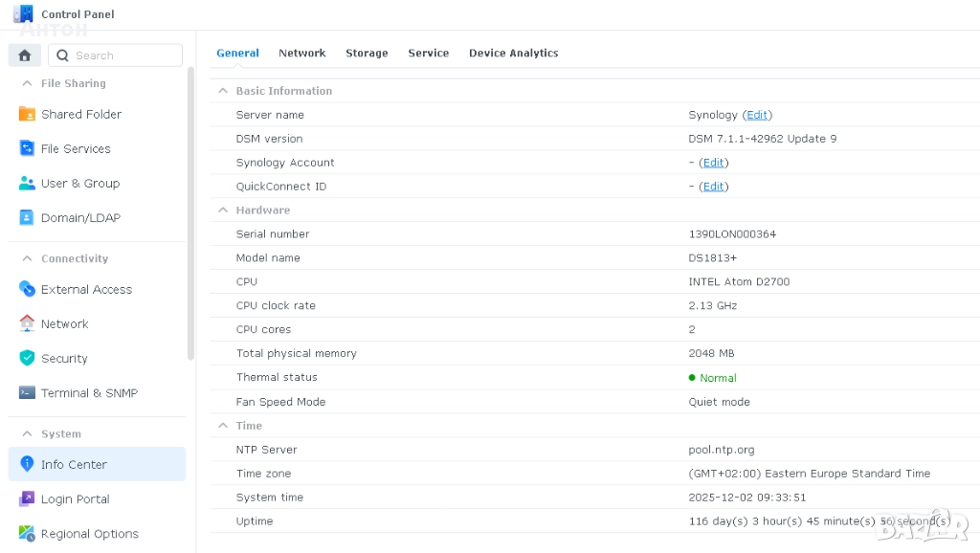Click the Home icon button
Image resolution: width=980 pixels, height=553 pixels.
coord(25,55)
